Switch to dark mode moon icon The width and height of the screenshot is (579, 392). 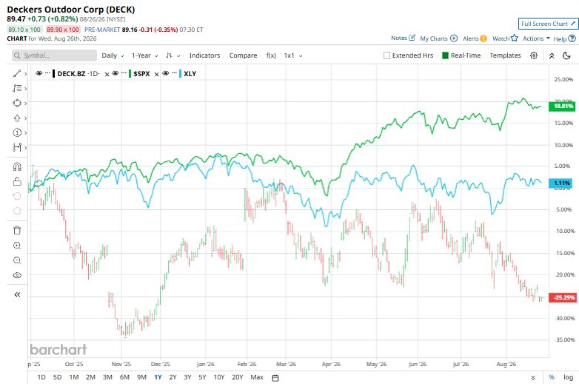coord(566,55)
